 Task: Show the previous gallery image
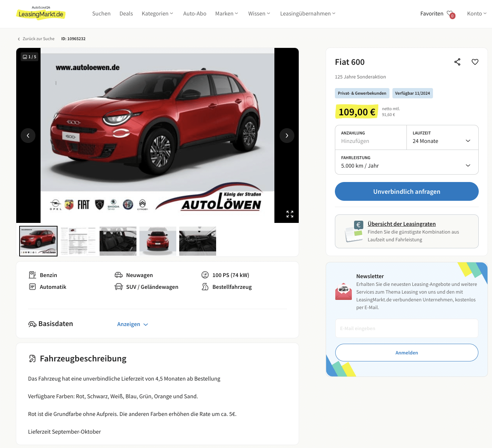28,136
